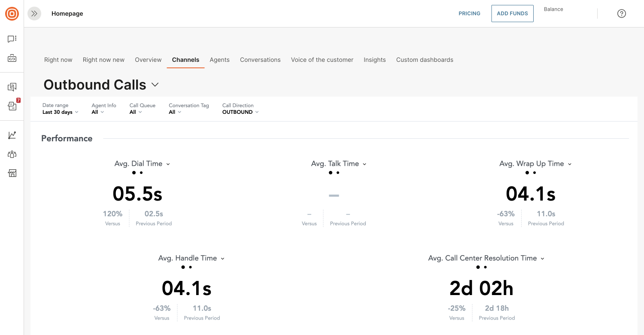Click the ADD FUNDS button
This screenshot has width=644, height=335.
click(x=512, y=14)
